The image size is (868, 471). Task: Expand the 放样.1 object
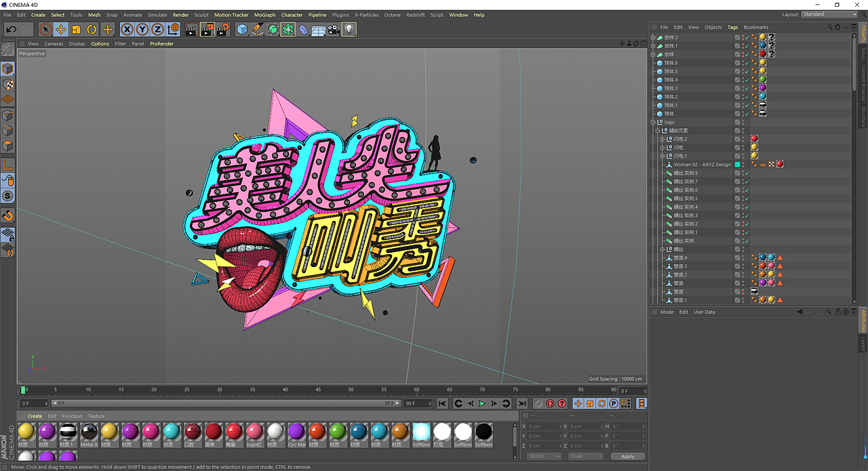tap(653, 46)
